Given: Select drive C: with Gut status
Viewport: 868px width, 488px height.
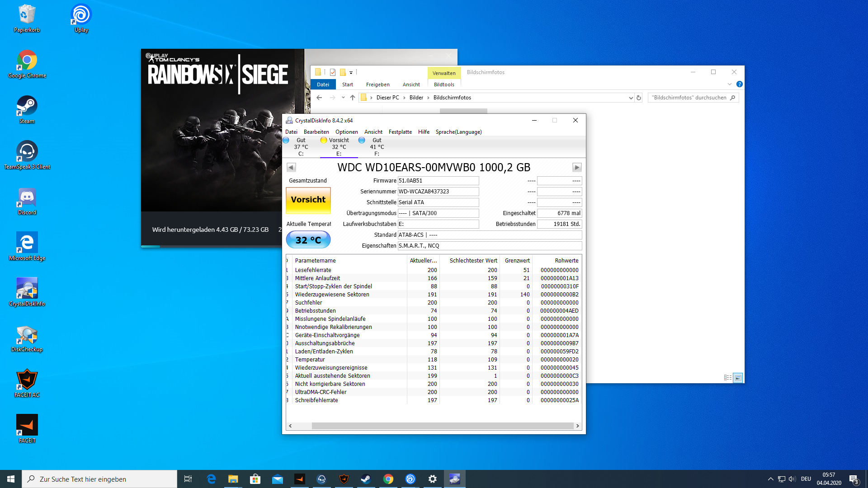Looking at the screenshot, I should tap(301, 147).
